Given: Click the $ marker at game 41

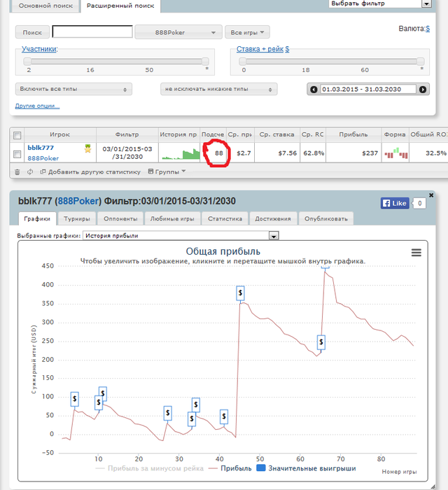Looking at the screenshot, I should (x=224, y=416).
